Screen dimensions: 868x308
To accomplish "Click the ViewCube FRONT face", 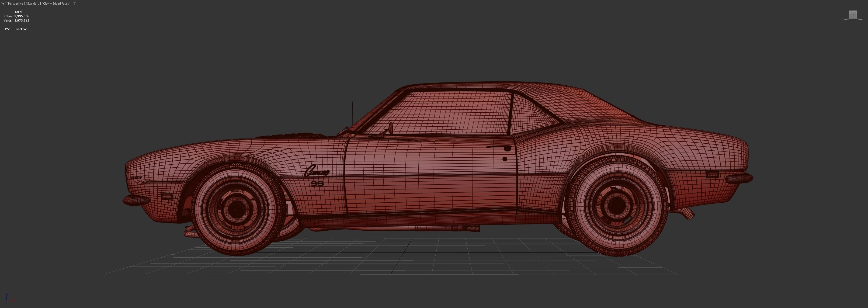I will (853, 14).
